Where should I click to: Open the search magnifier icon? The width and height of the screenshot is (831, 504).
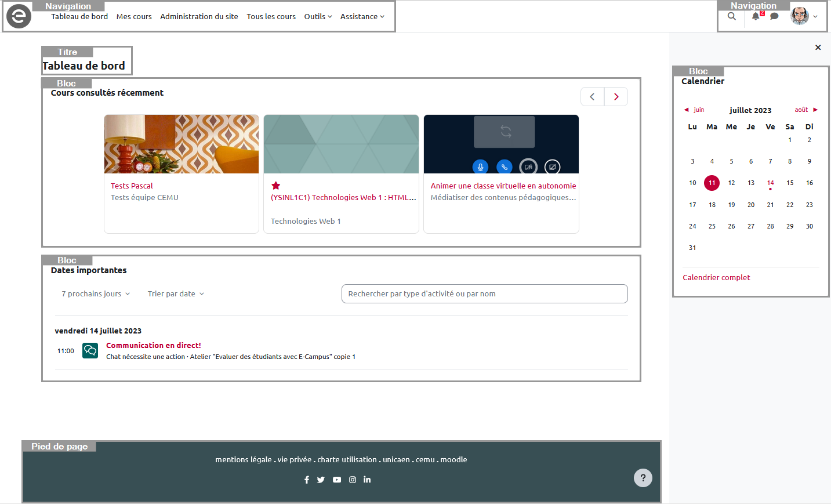[732, 16]
